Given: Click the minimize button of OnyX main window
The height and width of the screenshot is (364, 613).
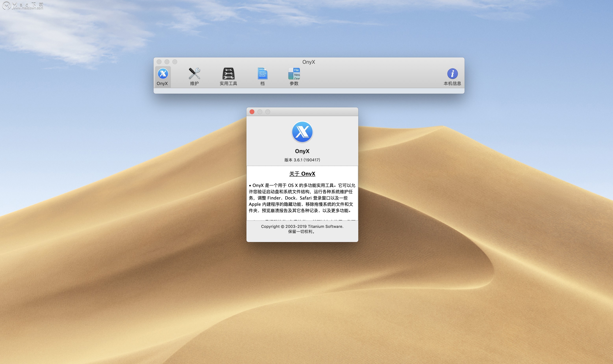Looking at the screenshot, I should (167, 62).
